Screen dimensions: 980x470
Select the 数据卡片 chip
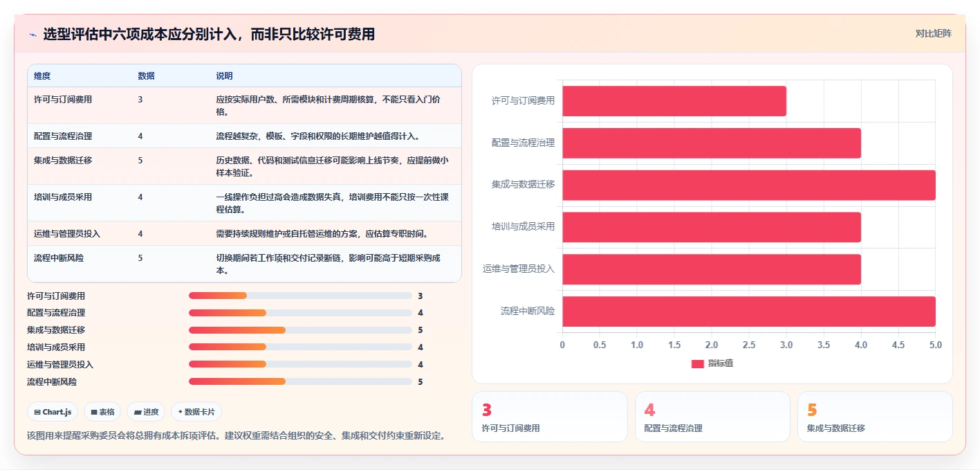click(196, 412)
